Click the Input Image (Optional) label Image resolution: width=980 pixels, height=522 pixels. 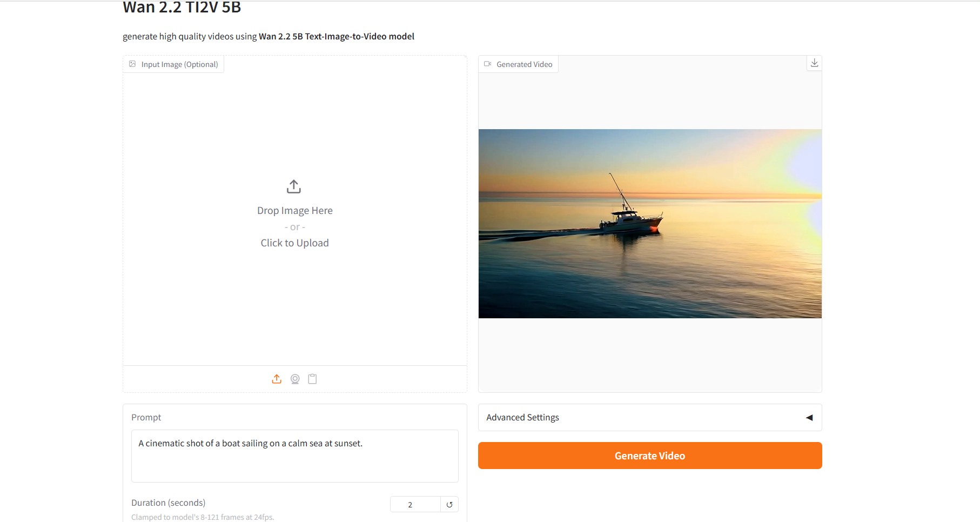coord(180,64)
